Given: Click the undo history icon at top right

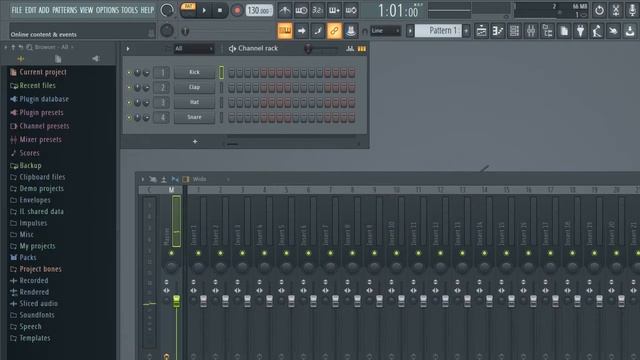Looking at the screenshot, I should click(599, 10).
